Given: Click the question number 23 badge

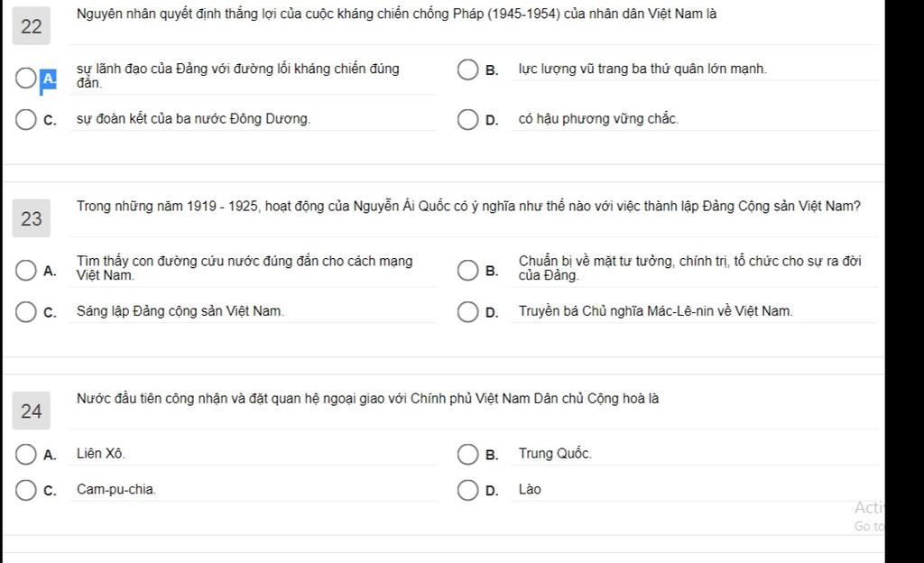Looking at the screenshot, I should click(32, 218).
